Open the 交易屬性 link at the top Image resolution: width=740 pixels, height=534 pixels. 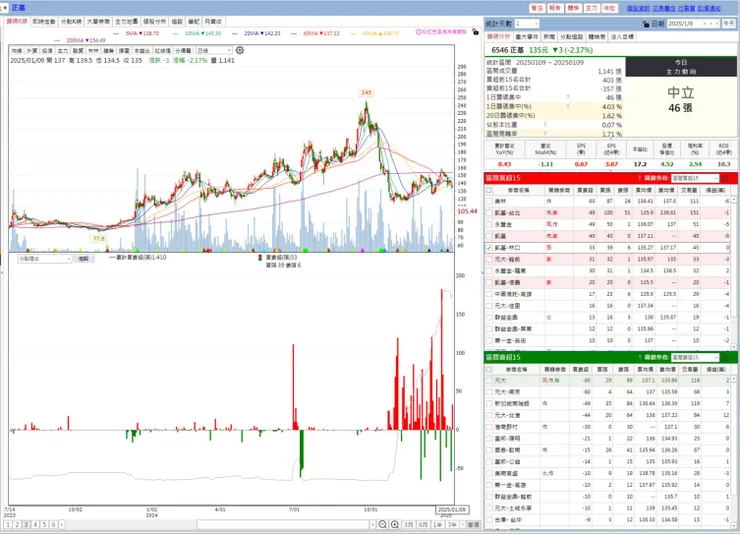click(x=664, y=8)
